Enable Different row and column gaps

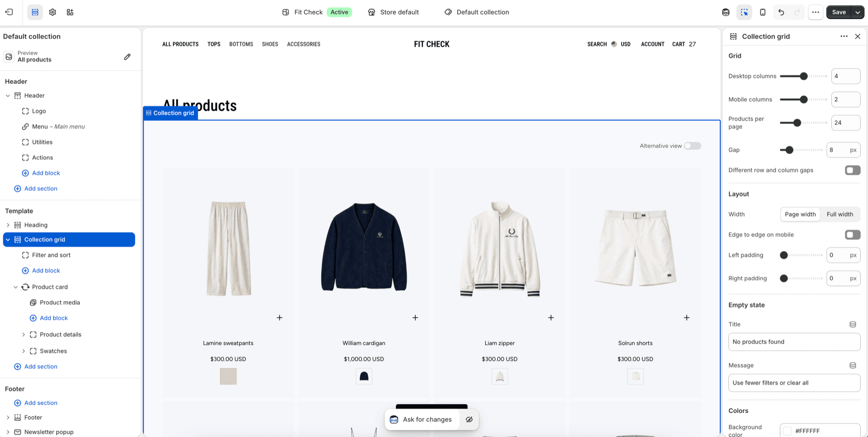(853, 170)
